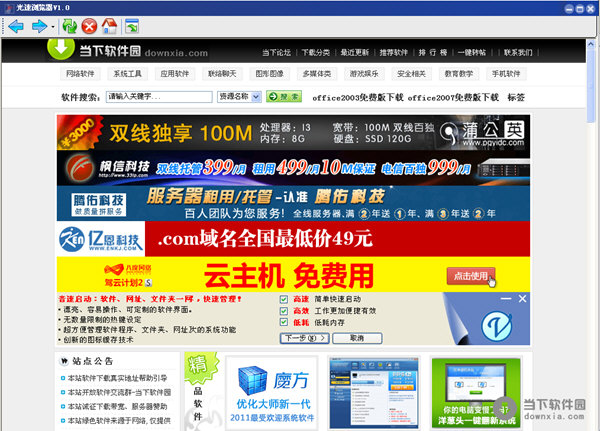Select the 下载分类 navigation item
Viewport: 600px width, 431px height.
[x=315, y=52]
